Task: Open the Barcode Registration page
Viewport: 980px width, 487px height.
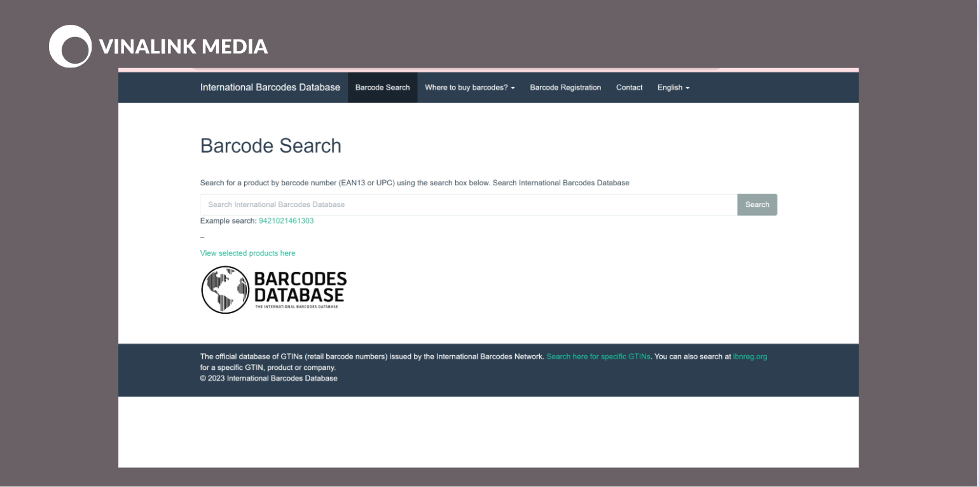Action: (x=565, y=87)
